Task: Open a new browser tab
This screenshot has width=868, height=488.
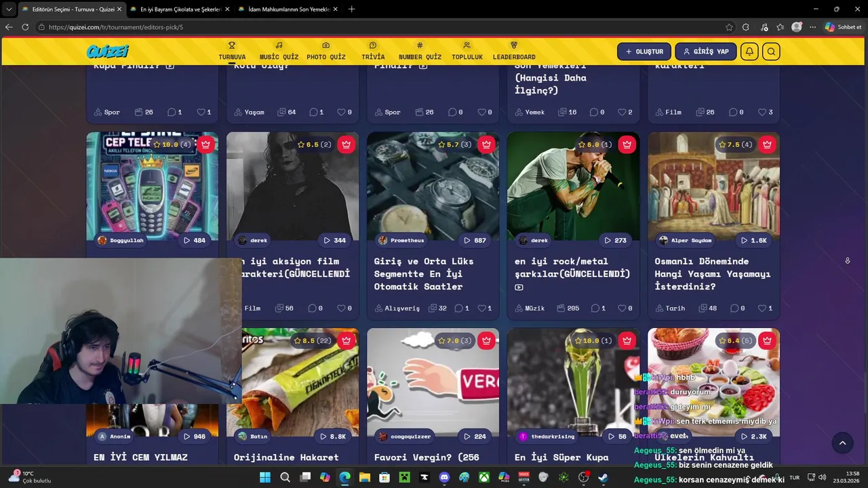Action: click(351, 9)
